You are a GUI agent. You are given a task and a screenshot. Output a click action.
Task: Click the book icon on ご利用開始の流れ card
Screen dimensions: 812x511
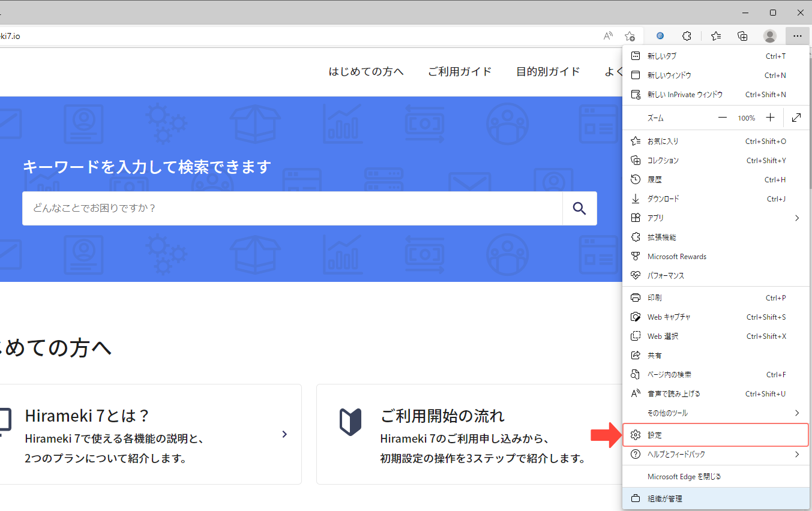(x=350, y=422)
